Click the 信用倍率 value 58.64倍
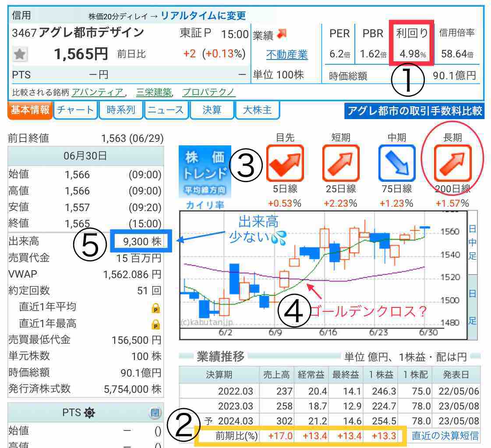The width and height of the screenshot is (491, 448). [457, 54]
